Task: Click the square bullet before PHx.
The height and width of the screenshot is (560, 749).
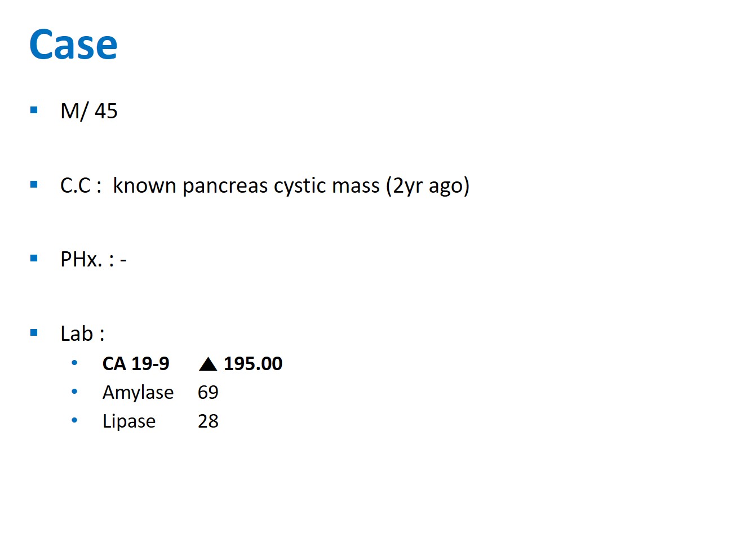Action: pyautogui.click(x=34, y=259)
